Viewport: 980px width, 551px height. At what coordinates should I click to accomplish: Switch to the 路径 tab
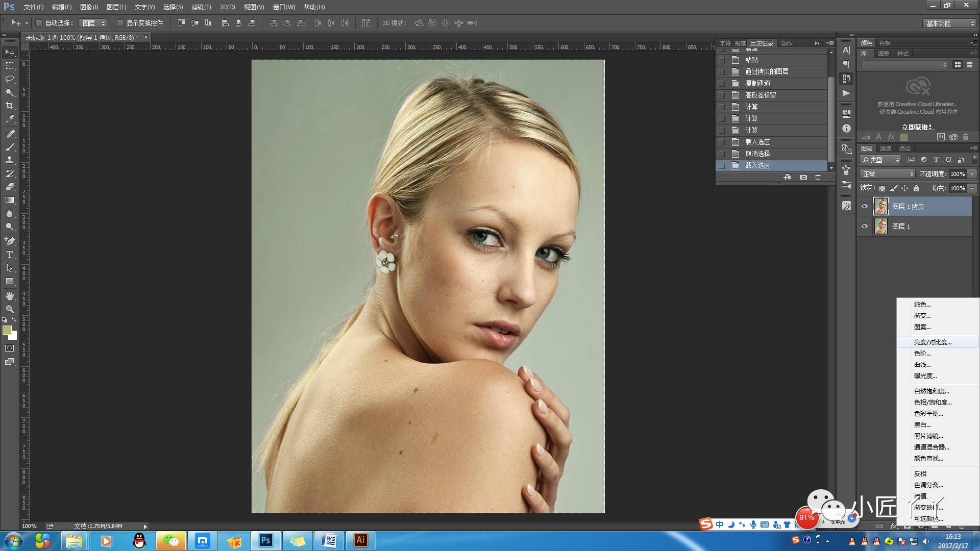[x=905, y=148]
